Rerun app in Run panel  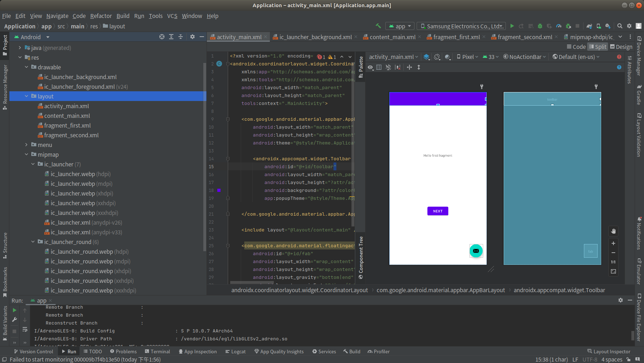[14, 310]
